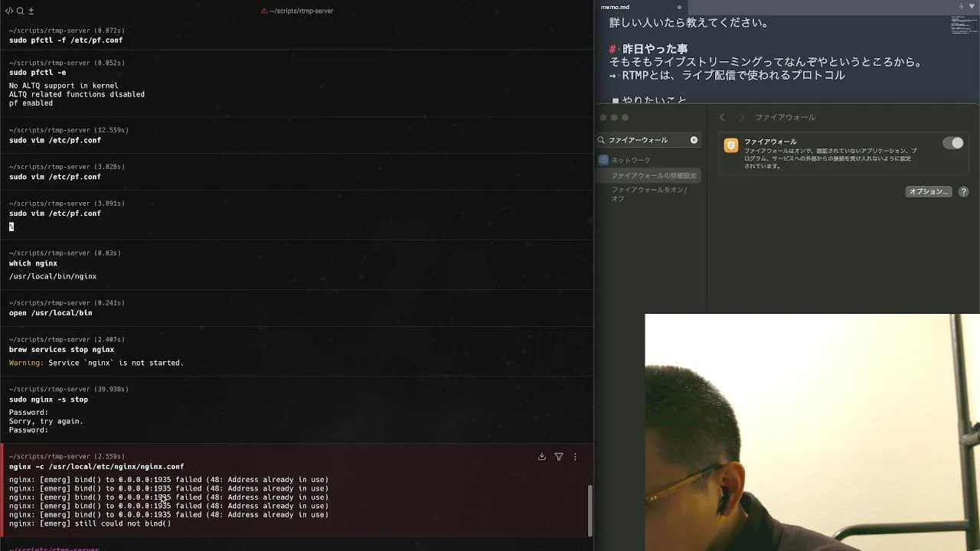The image size is (980, 551).
Task: Click the '/usr/local/bin/nginx' output line
Action: pos(53,276)
